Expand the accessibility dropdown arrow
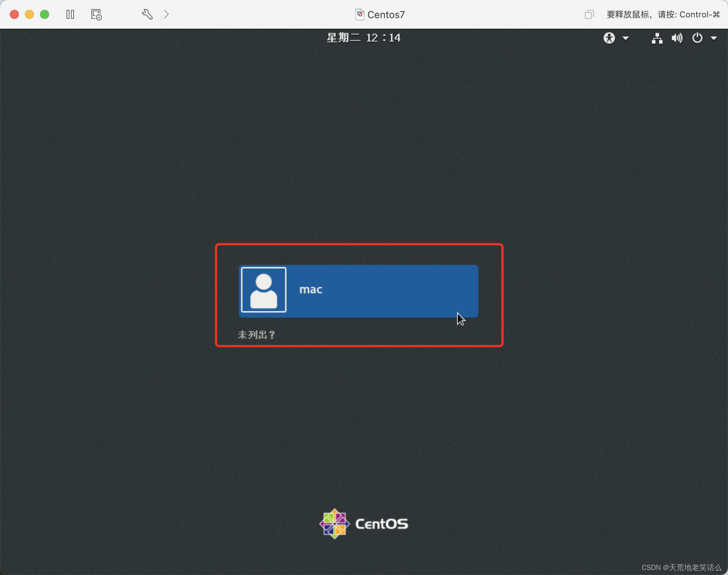 (626, 38)
